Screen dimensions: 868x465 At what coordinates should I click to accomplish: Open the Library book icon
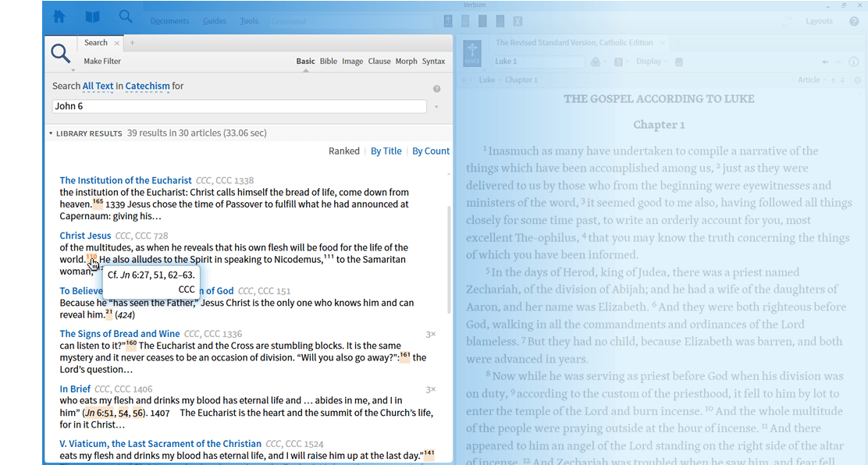(x=92, y=17)
